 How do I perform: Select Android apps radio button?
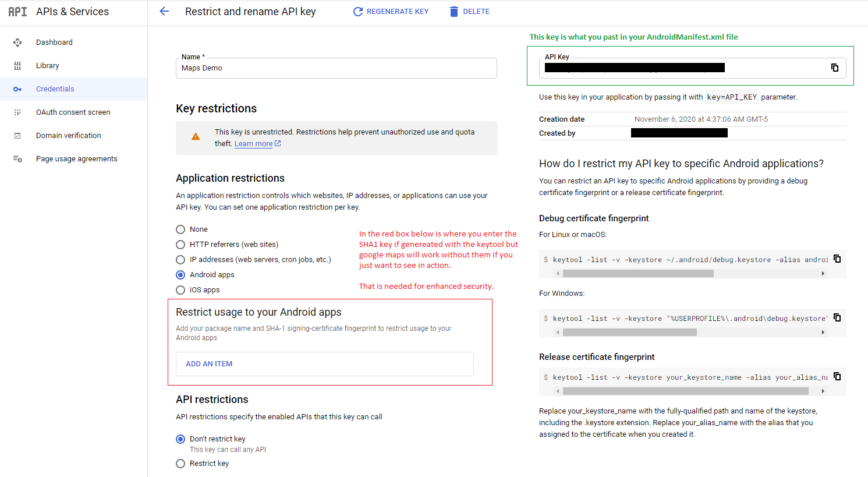pos(180,275)
